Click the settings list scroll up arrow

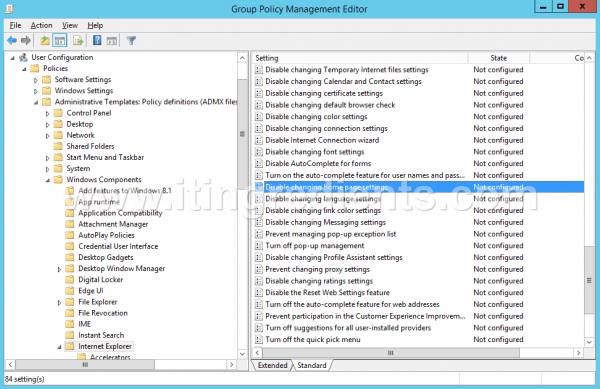pos(589,58)
